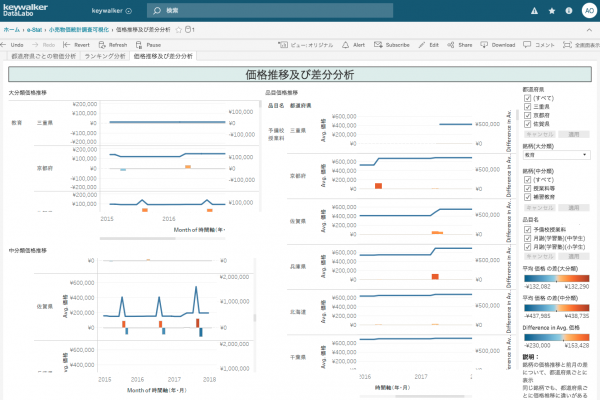Uncheck 月謝(学習塾)(小学生) in 品目名 filter
Screen dimensions: 600x400
(528, 247)
